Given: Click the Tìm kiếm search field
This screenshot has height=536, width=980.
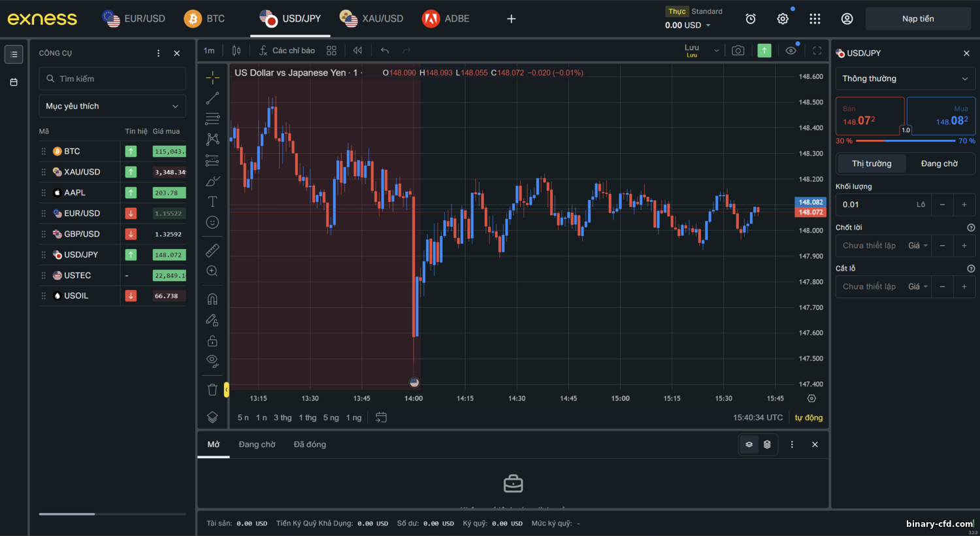Looking at the screenshot, I should [112, 78].
